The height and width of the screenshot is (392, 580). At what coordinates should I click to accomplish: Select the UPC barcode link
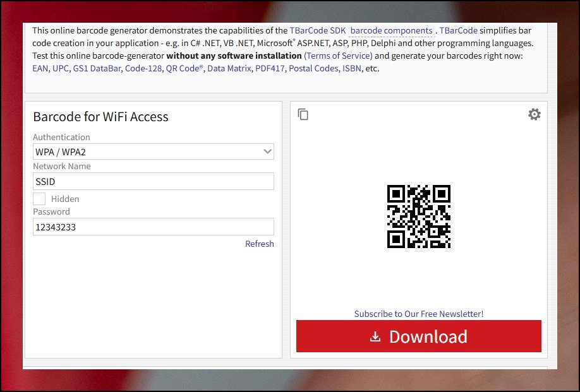tap(60, 68)
